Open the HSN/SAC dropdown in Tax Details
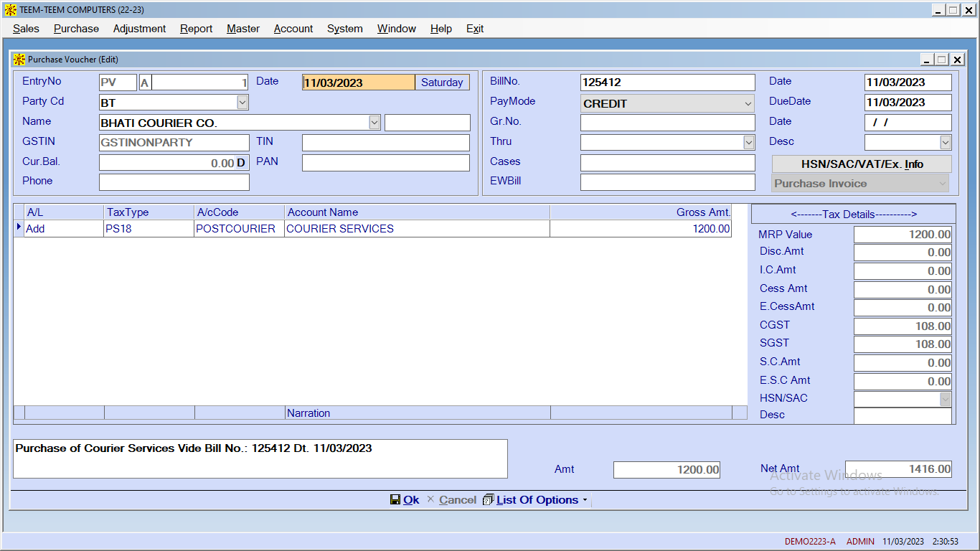 (946, 400)
